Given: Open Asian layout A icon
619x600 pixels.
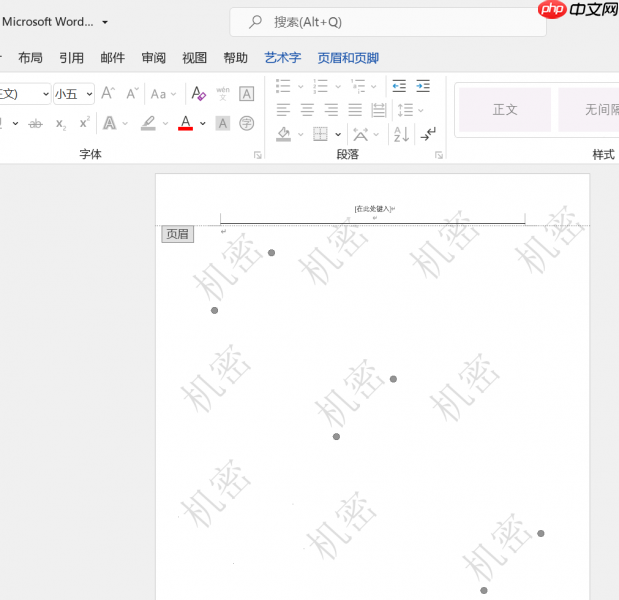Looking at the screenshot, I should [x=360, y=135].
